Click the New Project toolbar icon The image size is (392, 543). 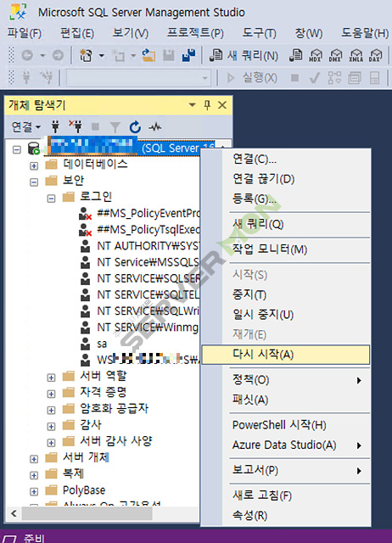86,55
